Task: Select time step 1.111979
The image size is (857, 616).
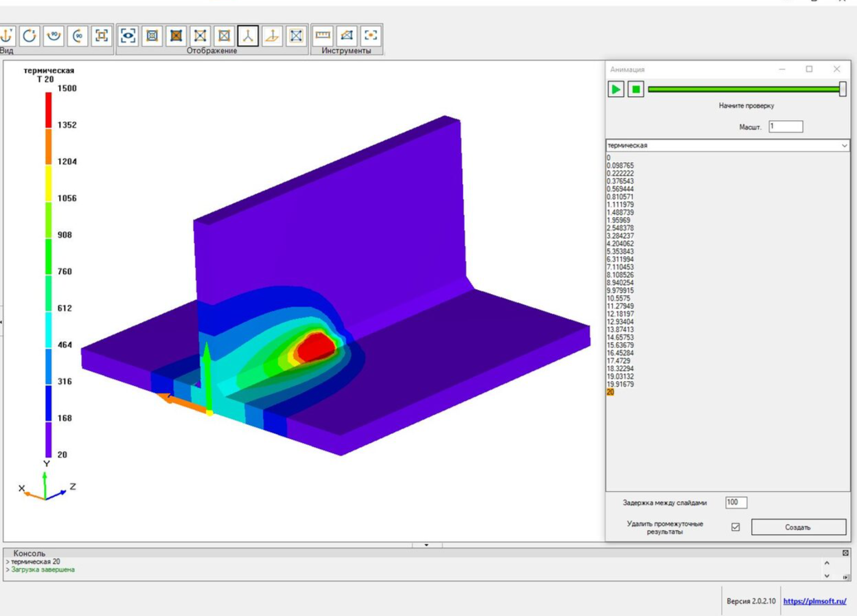Action: pyautogui.click(x=620, y=205)
